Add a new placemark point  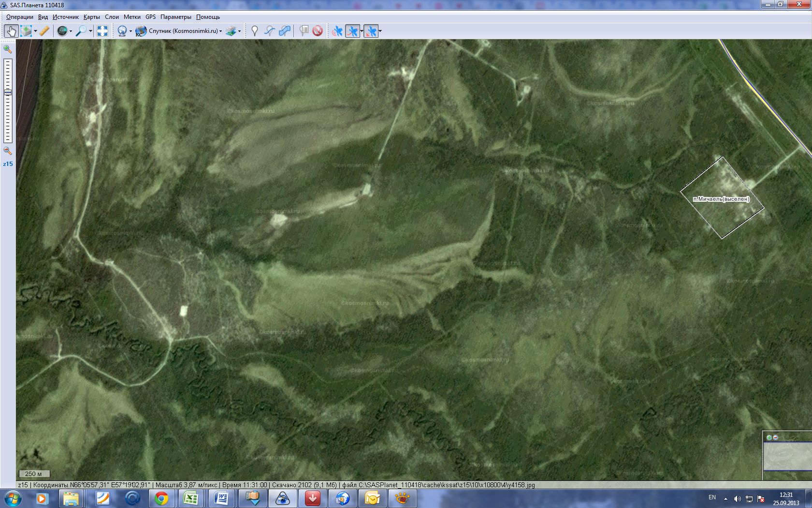tap(255, 31)
